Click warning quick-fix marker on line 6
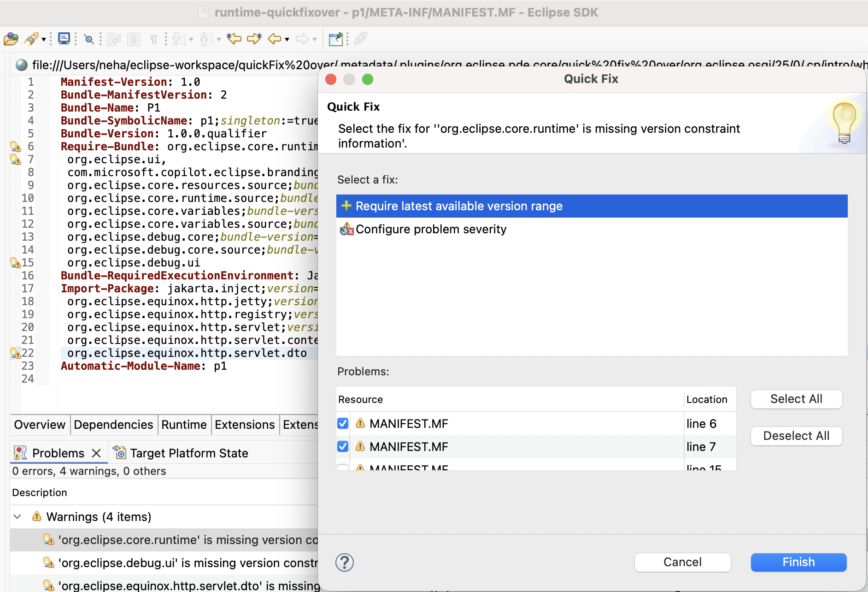 (16, 147)
